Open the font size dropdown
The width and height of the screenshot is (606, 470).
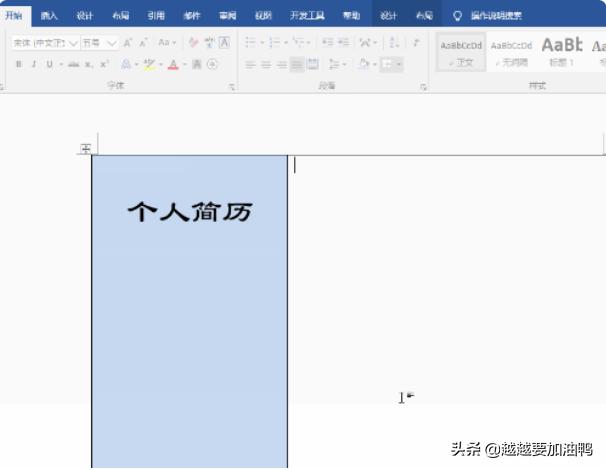111,43
